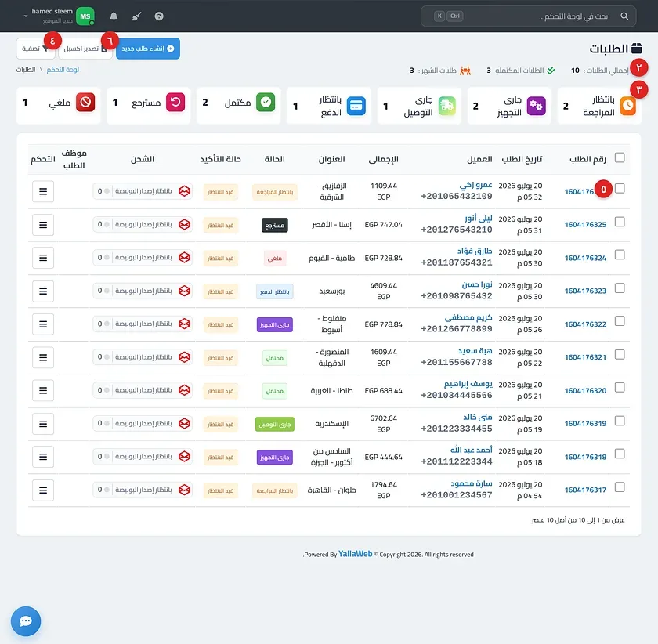Sort by رقم الطلب column header

click(587, 159)
